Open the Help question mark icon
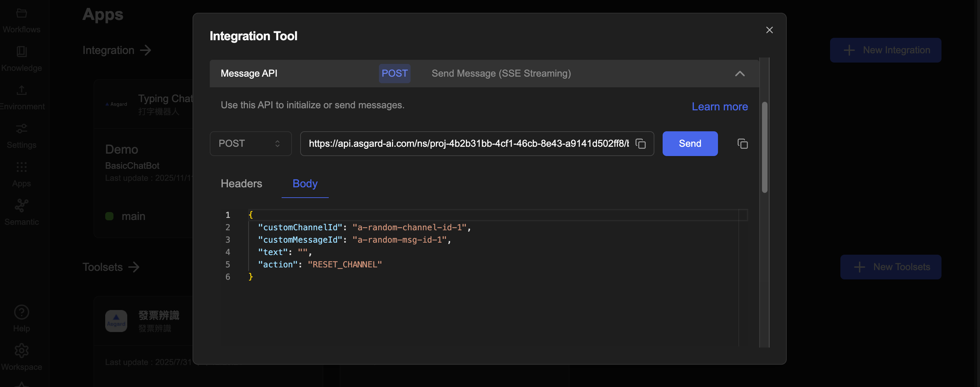980x387 pixels. [21, 312]
